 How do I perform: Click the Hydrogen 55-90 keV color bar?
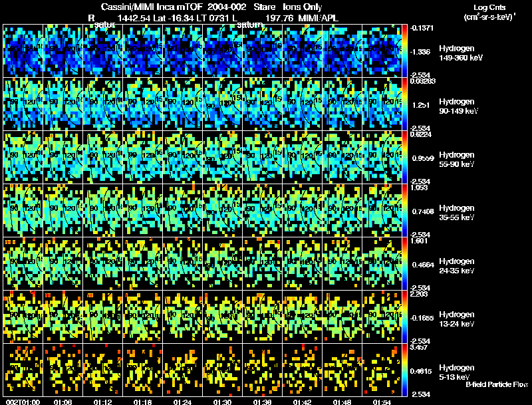pyautogui.click(x=404, y=158)
